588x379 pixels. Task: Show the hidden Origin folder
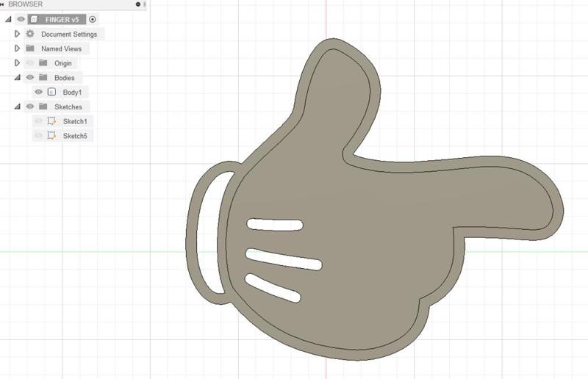click(x=30, y=62)
